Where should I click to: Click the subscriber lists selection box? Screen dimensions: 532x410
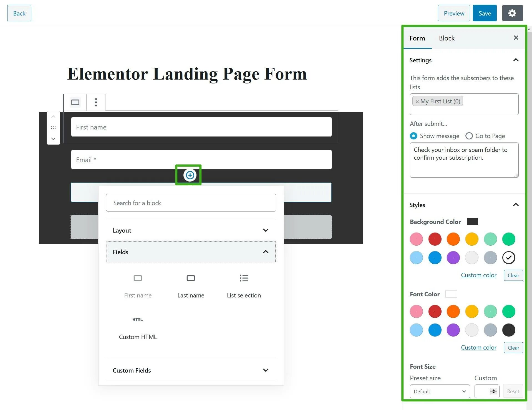point(464,104)
